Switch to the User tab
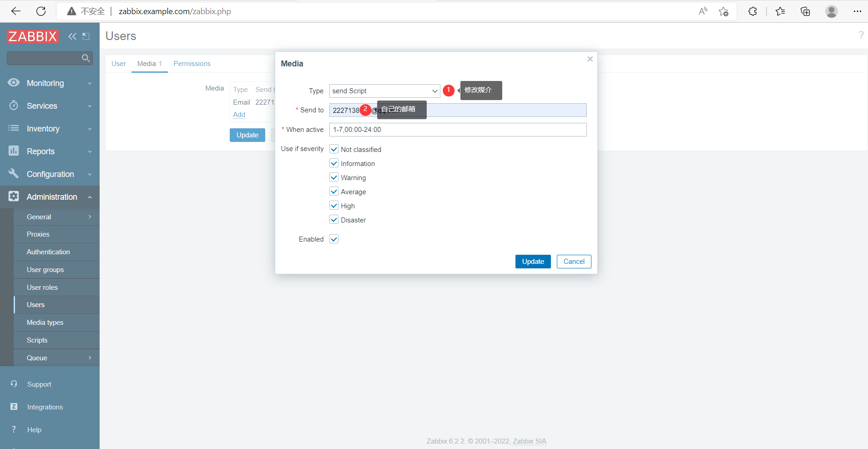 (x=119, y=64)
